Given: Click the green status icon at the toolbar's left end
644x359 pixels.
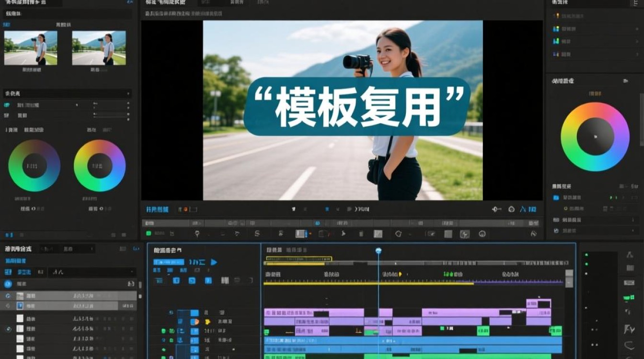Looking at the screenshot, I should coord(149,234).
